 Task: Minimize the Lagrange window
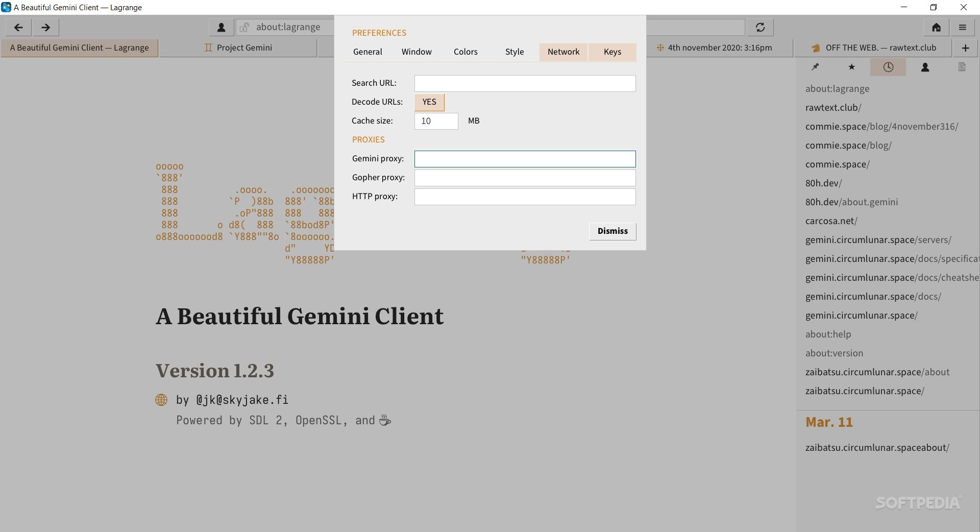pos(904,7)
